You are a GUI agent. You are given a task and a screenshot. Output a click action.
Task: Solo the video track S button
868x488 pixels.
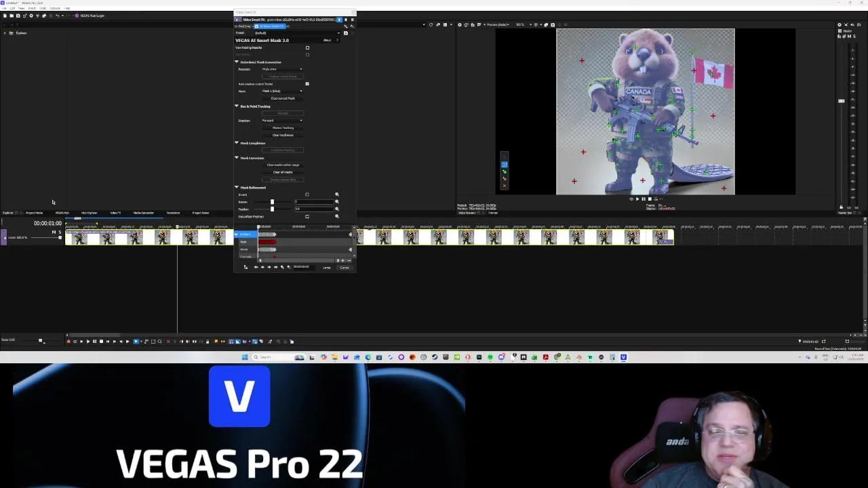click(x=60, y=232)
